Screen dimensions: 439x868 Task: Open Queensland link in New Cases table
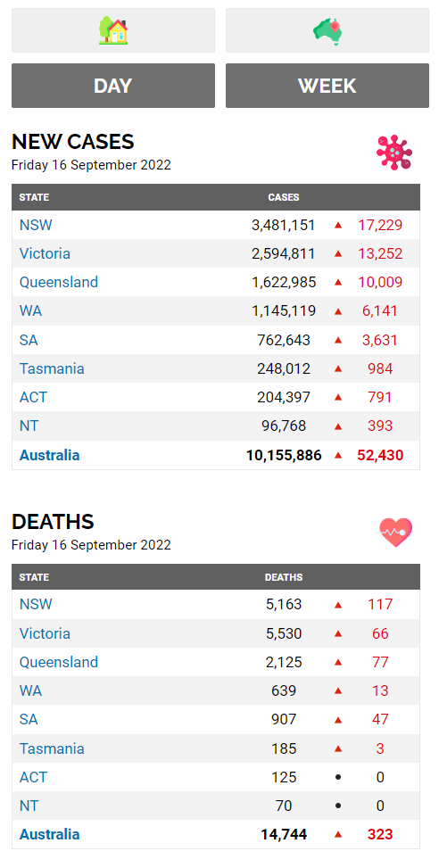[x=59, y=282]
